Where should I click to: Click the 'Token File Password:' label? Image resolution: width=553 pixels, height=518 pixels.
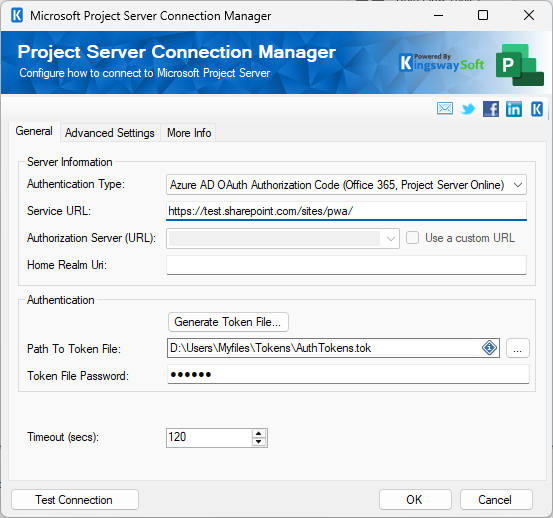tap(78, 376)
